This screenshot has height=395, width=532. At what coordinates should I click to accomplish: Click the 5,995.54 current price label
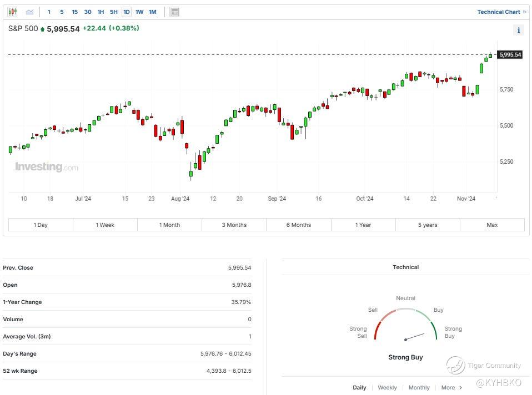[510, 54]
